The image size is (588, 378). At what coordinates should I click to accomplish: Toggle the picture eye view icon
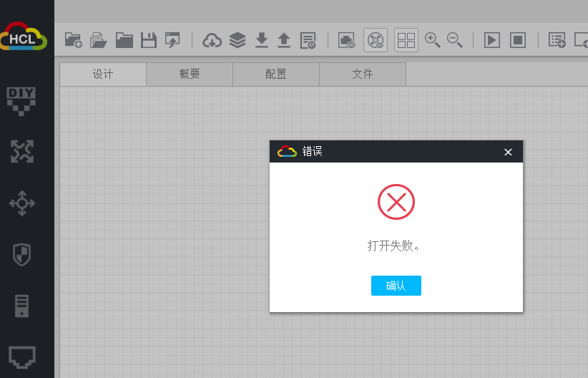[346, 40]
